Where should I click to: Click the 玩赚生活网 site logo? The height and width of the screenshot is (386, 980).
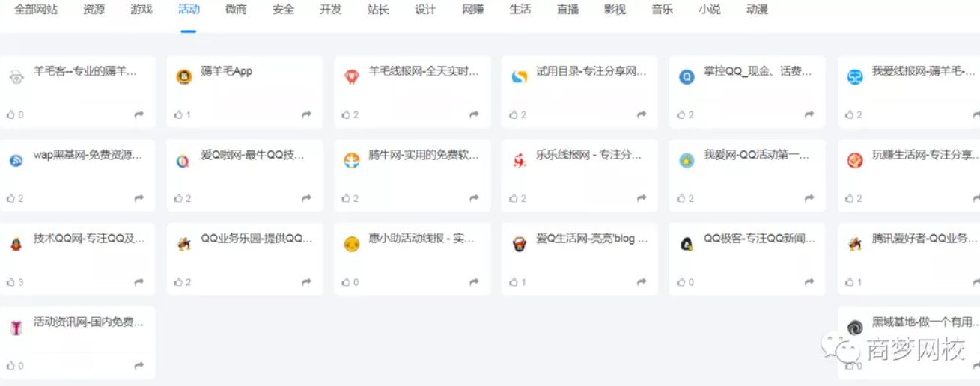click(x=854, y=160)
